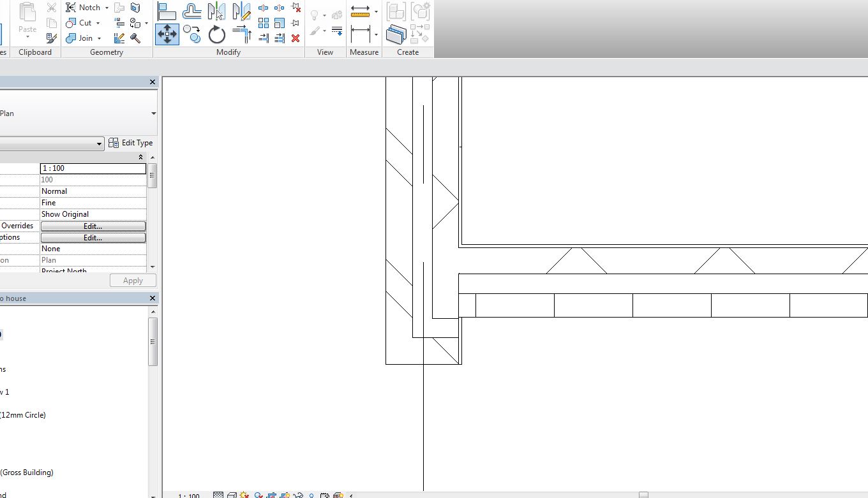Select the Trim/Extend to Corner tool
This screenshot has width=868, height=498.
pyautogui.click(x=241, y=34)
